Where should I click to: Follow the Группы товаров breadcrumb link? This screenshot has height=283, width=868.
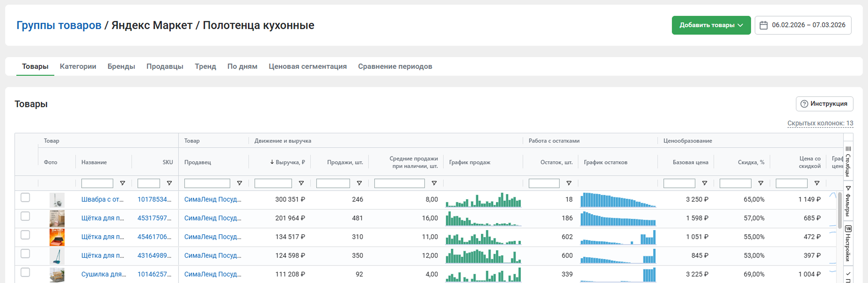click(59, 25)
